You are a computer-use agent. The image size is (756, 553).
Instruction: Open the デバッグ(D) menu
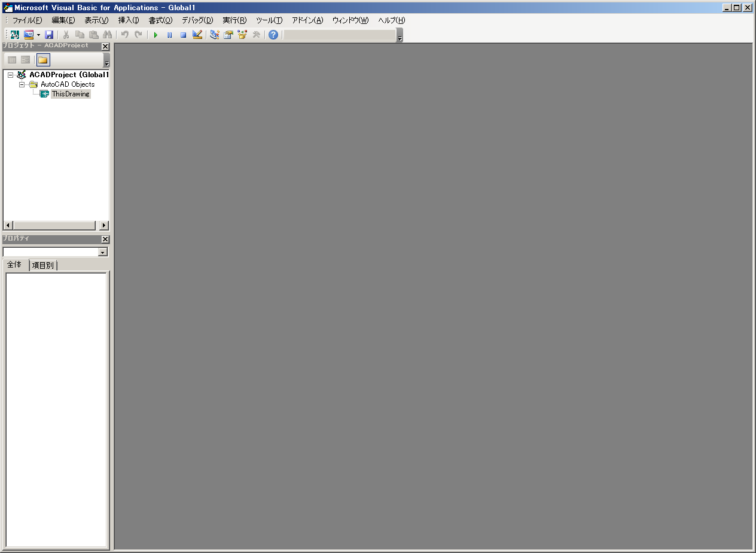[197, 20]
